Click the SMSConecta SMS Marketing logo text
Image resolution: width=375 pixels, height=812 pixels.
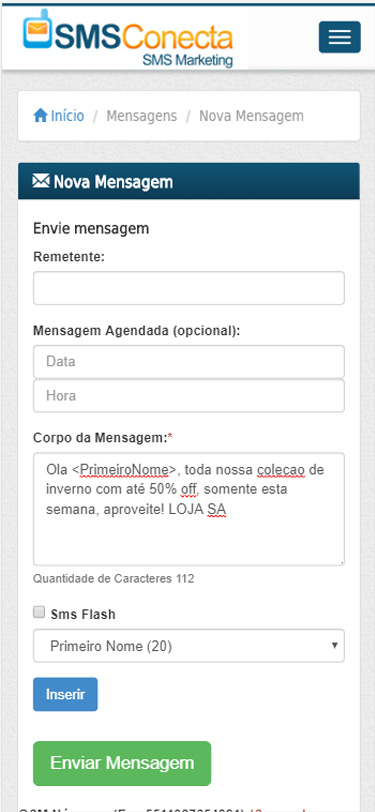point(143,42)
